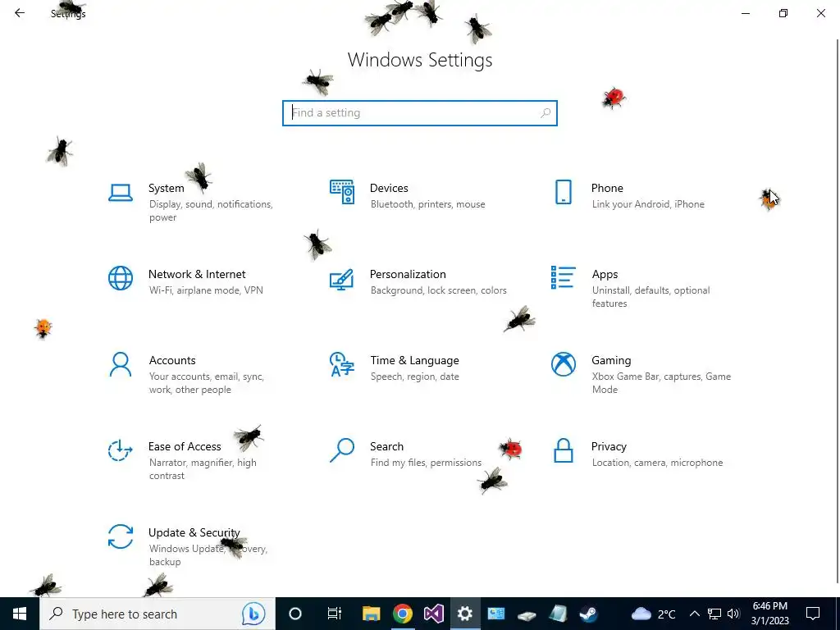Click 'Xbox Game Bar, captures, Game Mode' text
Image resolution: width=840 pixels, height=630 pixels.
point(661,383)
